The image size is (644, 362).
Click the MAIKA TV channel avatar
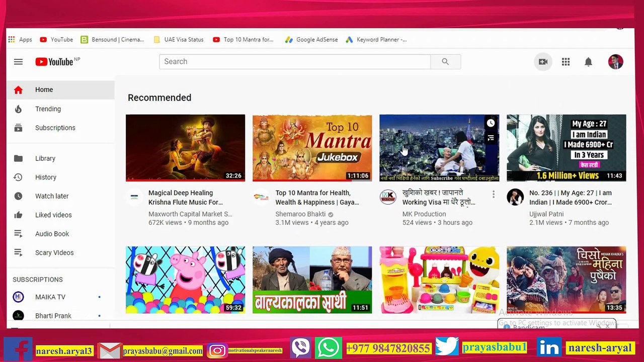click(18, 297)
